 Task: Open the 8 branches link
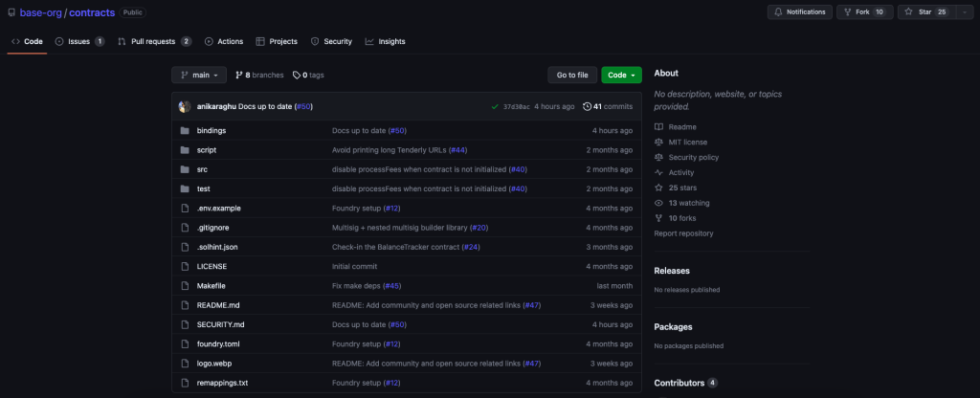click(x=259, y=75)
